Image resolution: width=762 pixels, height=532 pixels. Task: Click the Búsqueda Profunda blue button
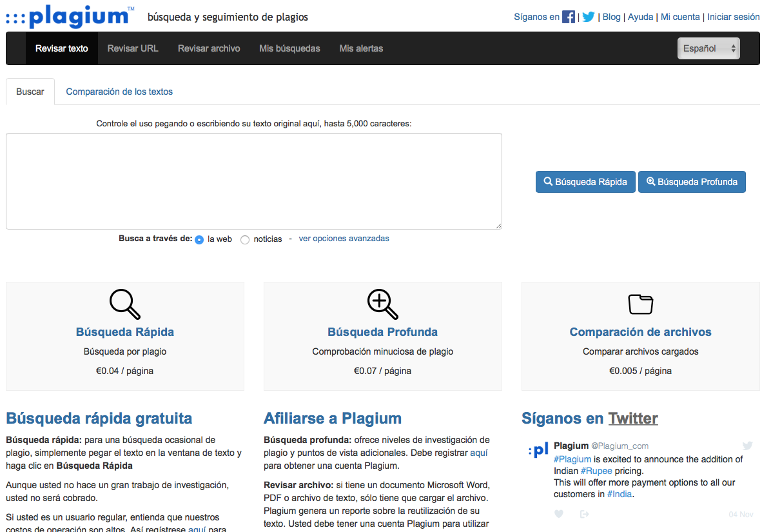(692, 182)
